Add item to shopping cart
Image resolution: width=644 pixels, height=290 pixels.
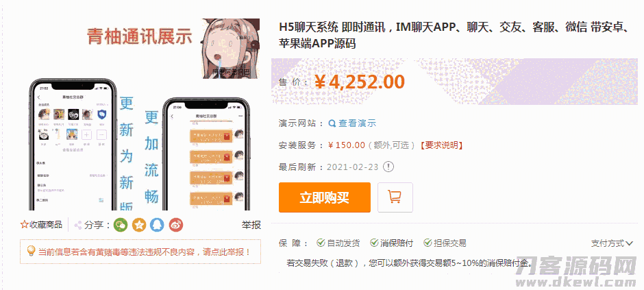(395, 197)
